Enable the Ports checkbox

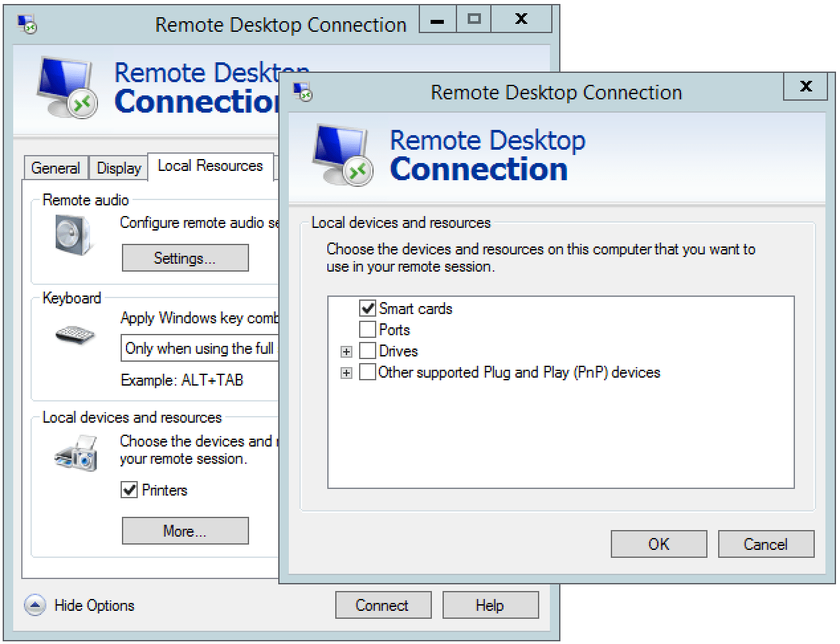368,329
